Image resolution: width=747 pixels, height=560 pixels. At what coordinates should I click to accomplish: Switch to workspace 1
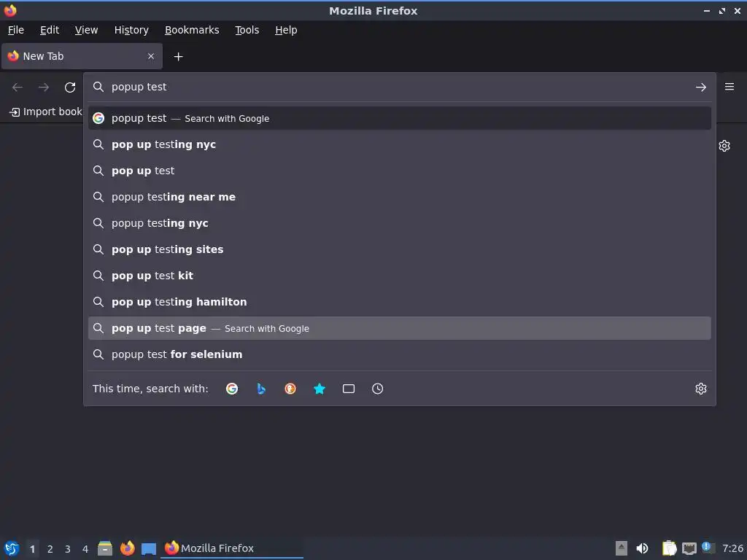(32, 549)
